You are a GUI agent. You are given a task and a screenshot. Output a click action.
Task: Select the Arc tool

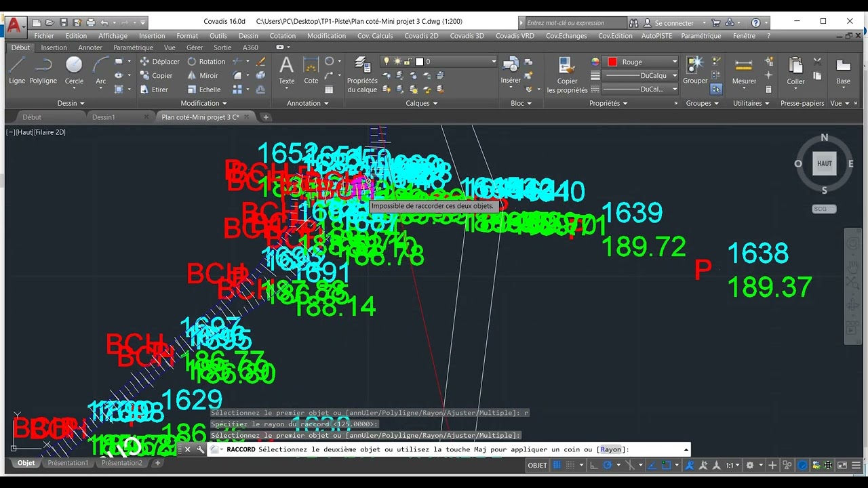pos(100,71)
